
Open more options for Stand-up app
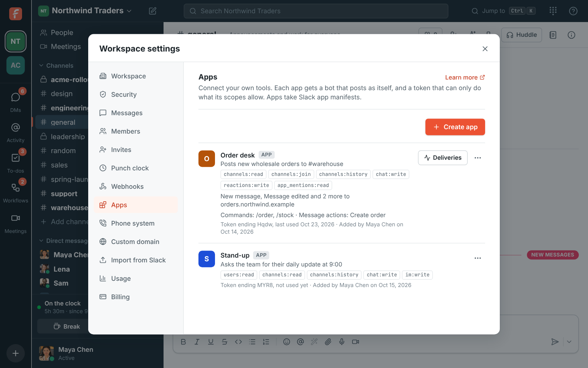point(478,258)
